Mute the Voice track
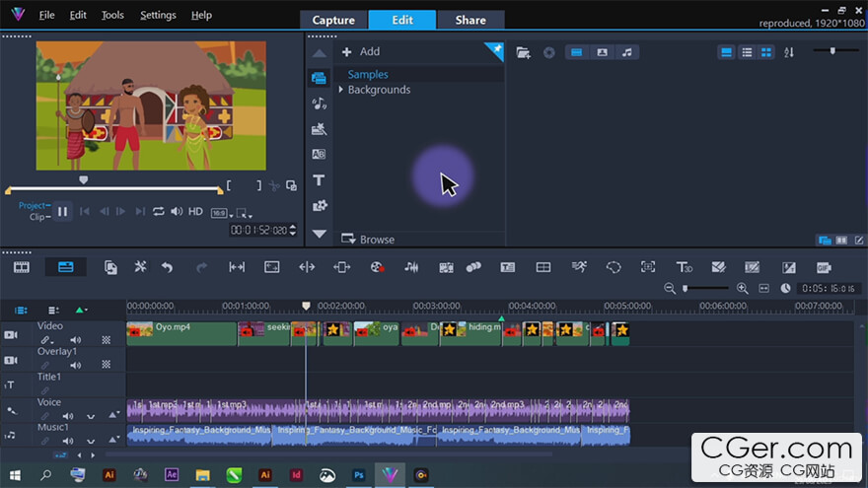Screen dimensions: 868x488 (x=67, y=416)
